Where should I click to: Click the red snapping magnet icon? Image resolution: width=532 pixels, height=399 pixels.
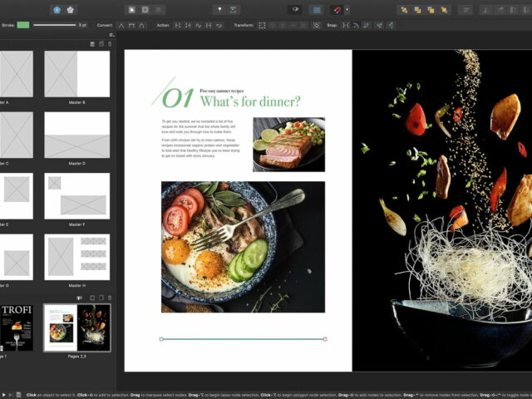pyautogui.click(x=337, y=10)
